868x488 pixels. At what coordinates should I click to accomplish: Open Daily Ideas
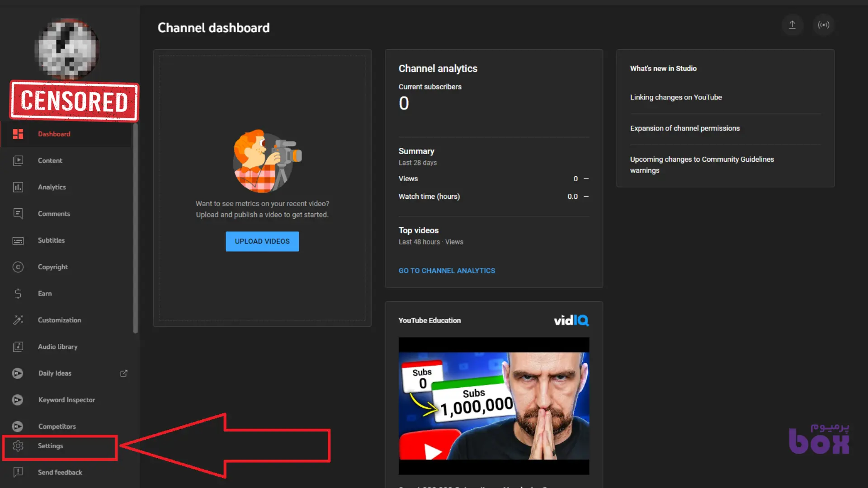66,373
